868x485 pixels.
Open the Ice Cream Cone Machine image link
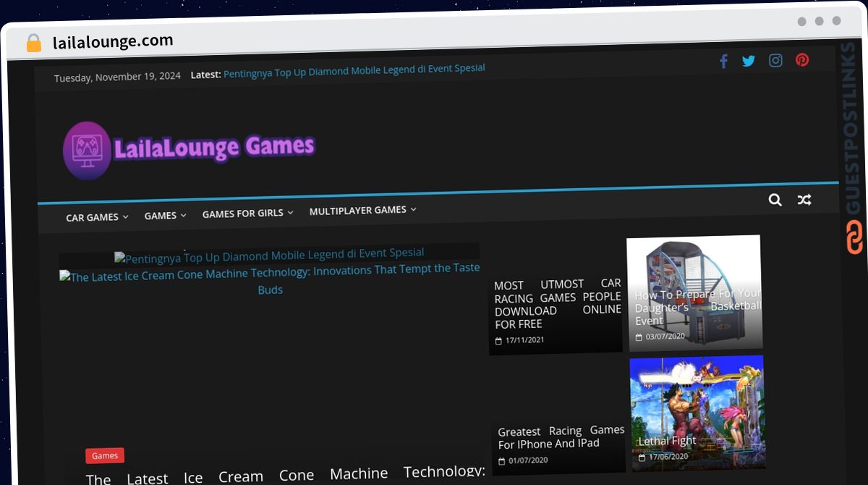(x=270, y=279)
